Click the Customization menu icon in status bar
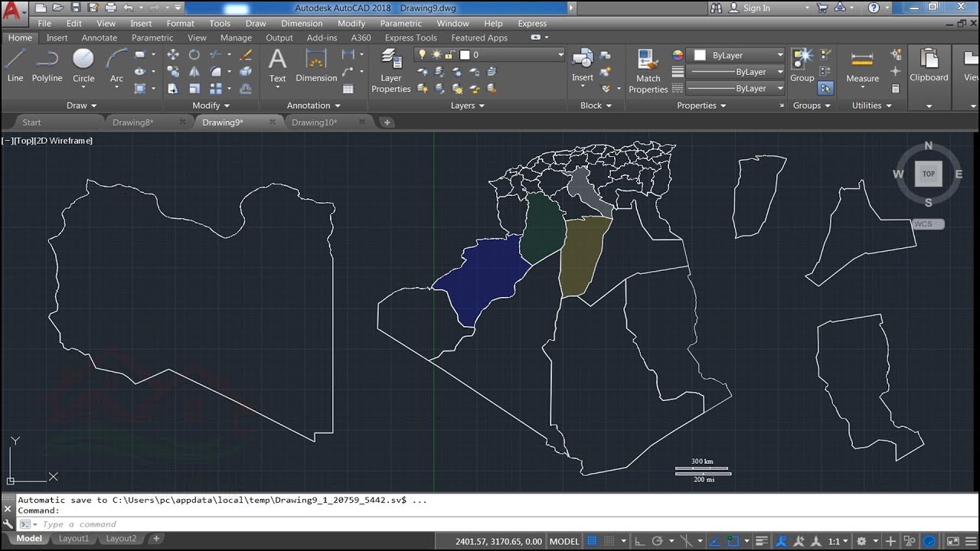980x551 pixels. pos(969,541)
